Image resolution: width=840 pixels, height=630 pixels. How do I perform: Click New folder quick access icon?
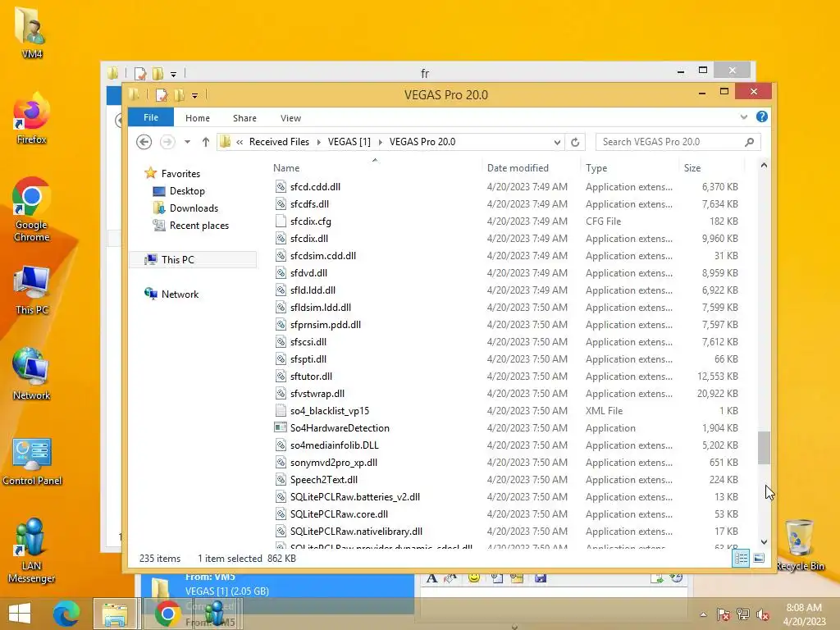point(180,95)
